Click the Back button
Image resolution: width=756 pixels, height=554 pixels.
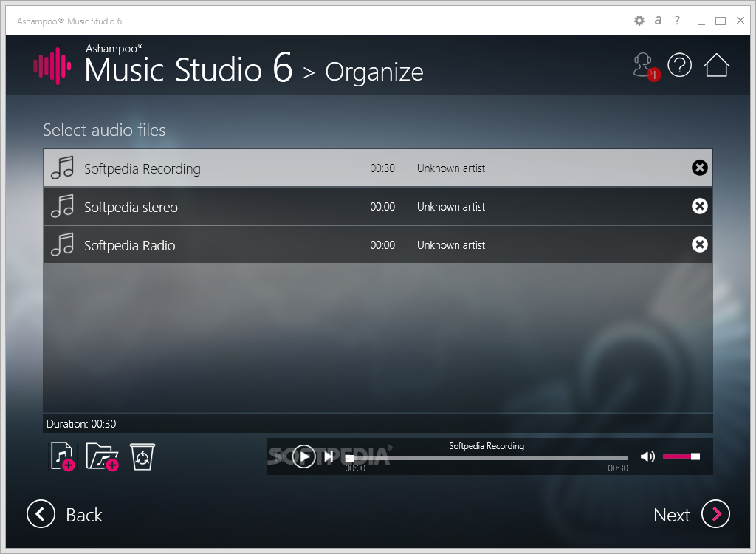65,514
